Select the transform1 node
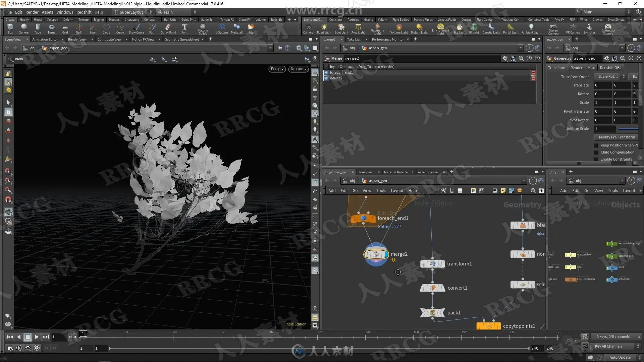 pyautogui.click(x=432, y=264)
